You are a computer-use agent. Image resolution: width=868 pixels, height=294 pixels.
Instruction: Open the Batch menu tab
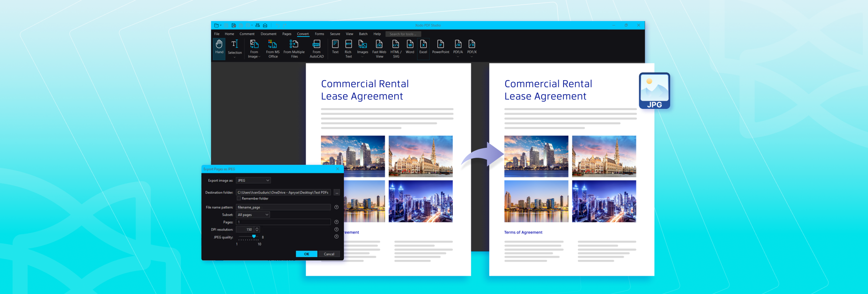coord(363,34)
